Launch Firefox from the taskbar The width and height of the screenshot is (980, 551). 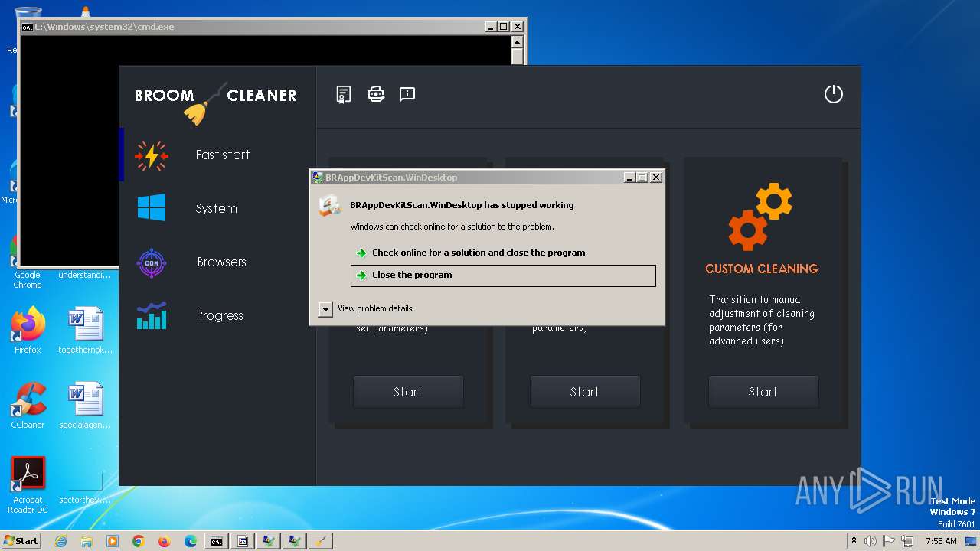(165, 541)
